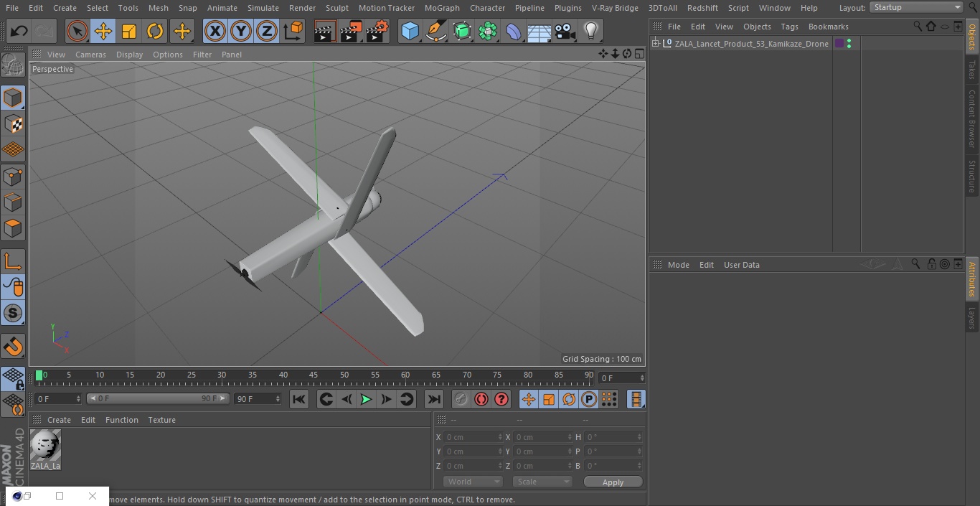
Task: Switch to Points mode
Action: point(13,176)
